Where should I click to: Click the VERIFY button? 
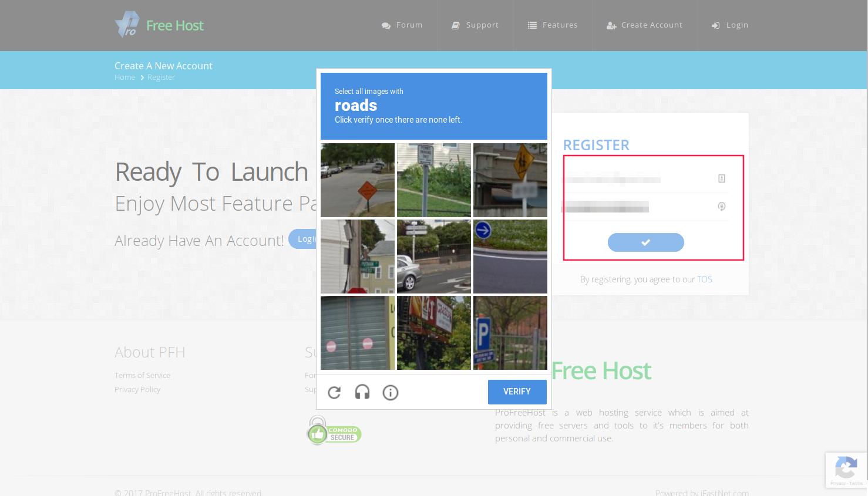[x=517, y=392]
